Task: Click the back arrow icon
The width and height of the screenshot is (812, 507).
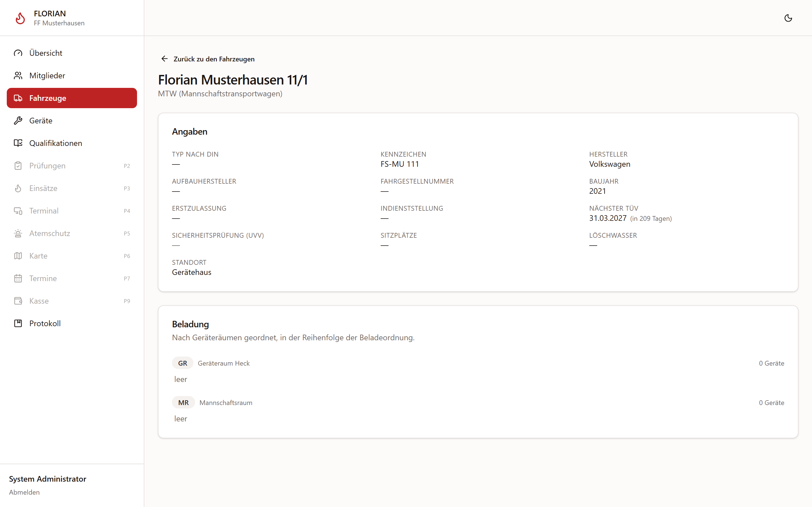Action: point(164,59)
